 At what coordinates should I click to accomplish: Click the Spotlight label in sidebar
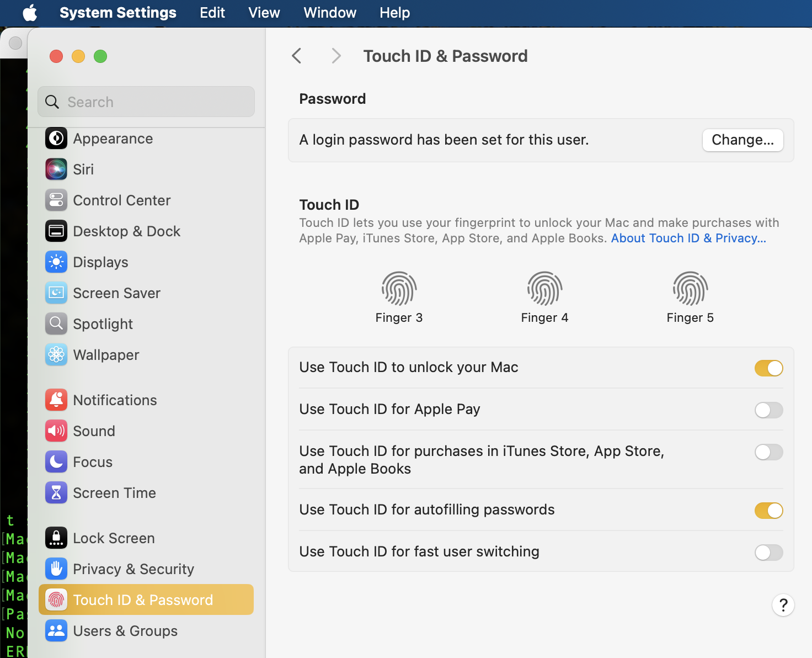103,324
